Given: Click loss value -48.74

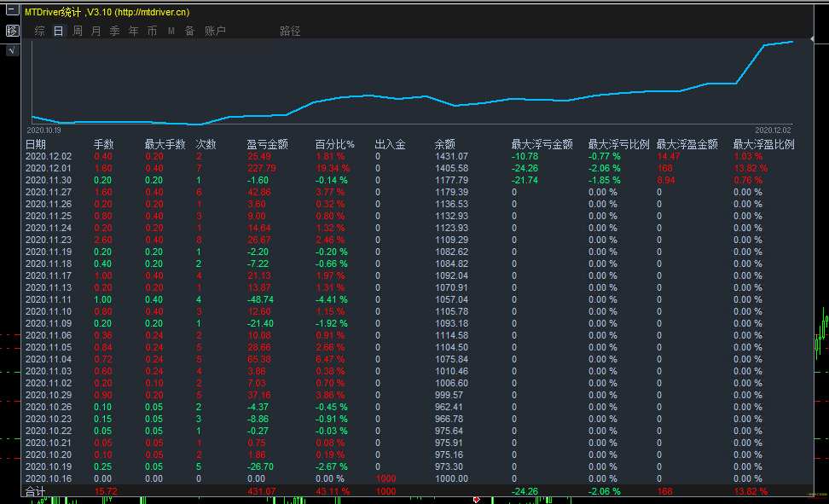Looking at the screenshot, I should click(x=260, y=299).
